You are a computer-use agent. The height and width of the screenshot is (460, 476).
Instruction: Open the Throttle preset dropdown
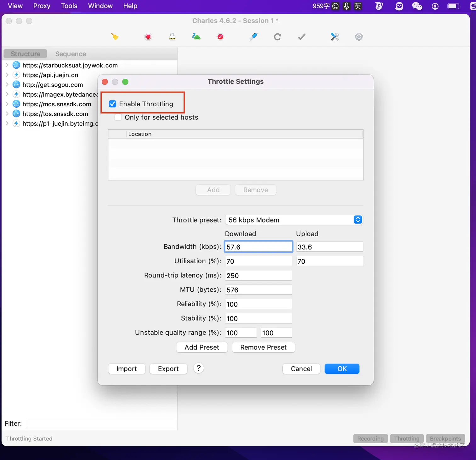click(294, 220)
